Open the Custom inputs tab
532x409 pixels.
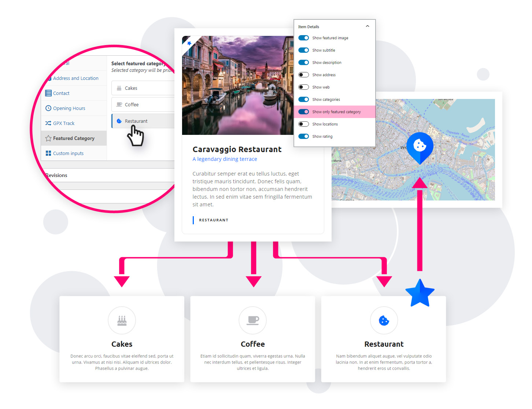(x=74, y=153)
